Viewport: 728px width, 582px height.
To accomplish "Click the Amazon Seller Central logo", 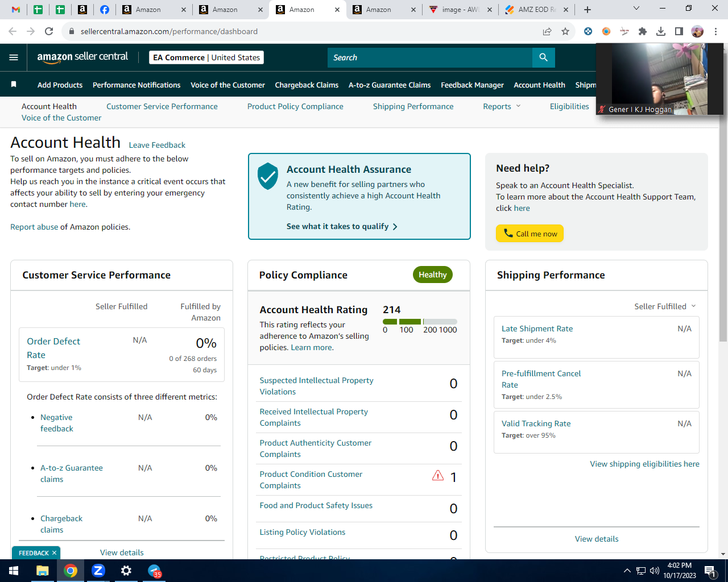I will click(82, 57).
